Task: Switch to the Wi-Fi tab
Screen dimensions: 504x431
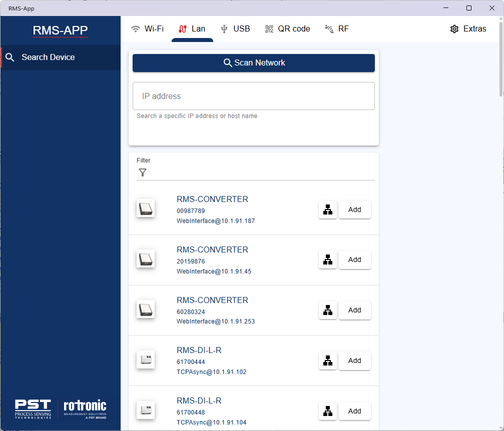Action: pyautogui.click(x=147, y=29)
